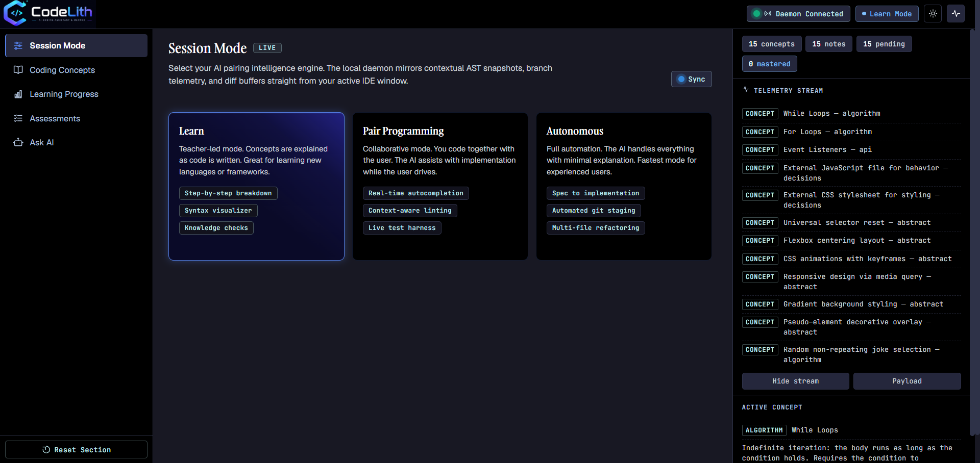
Task: Click the Session Mode sliders icon
Action: click(x=18, y=46)
